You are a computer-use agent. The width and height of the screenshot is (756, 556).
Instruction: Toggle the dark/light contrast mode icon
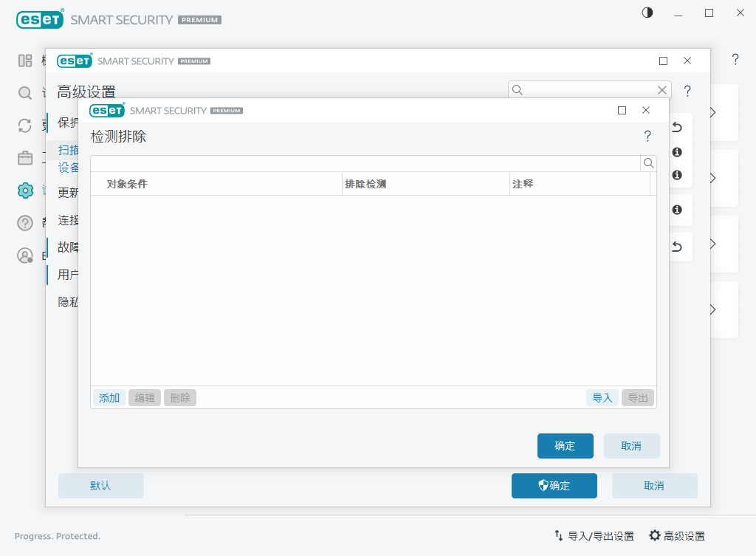click(647, 13)
